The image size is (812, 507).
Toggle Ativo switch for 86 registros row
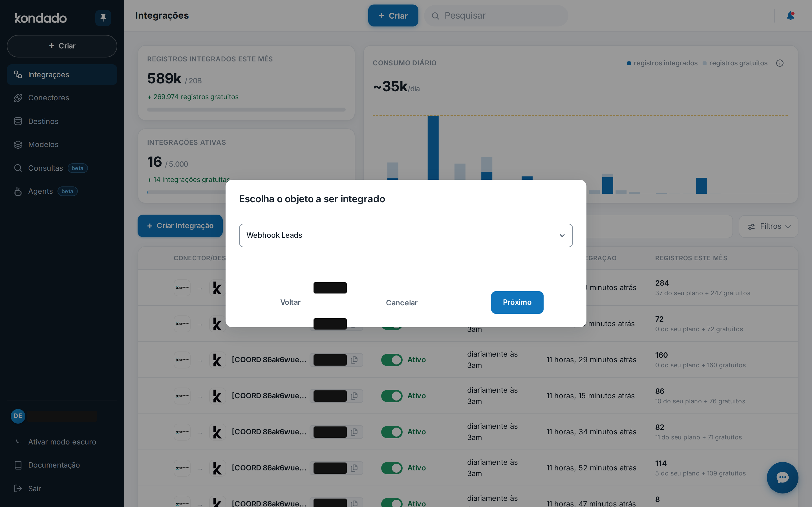pos(392,396)
